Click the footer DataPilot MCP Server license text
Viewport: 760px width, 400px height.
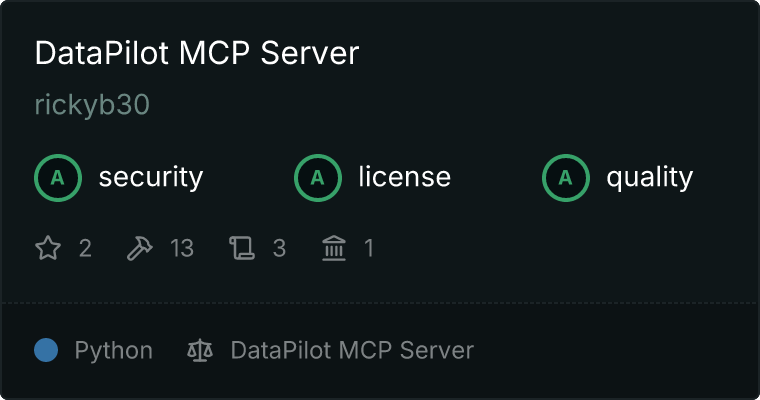tap(352, 350)
